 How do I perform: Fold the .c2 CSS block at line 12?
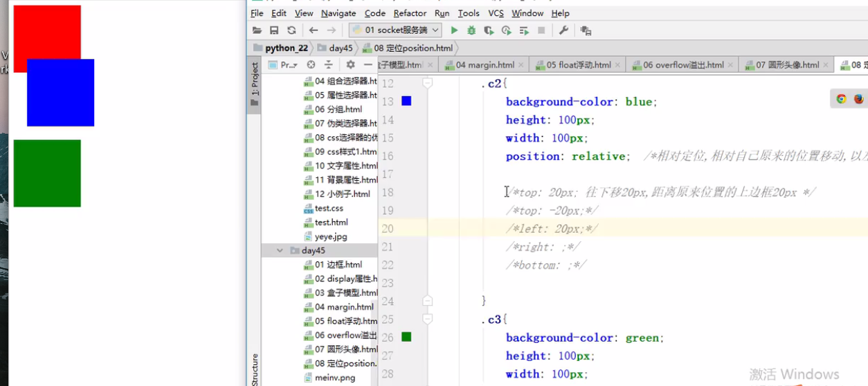pos(427,83)
